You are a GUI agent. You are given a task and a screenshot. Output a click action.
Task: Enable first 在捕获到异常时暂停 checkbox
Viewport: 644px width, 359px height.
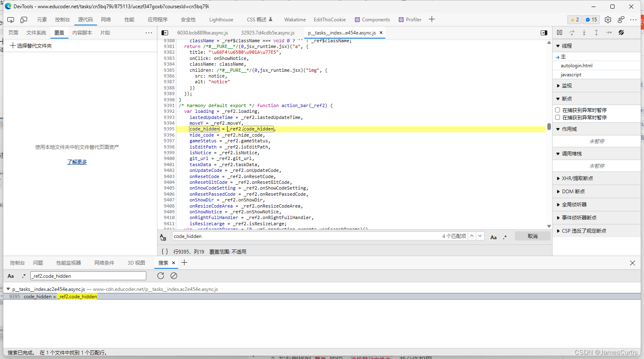[x=558, y=110]
